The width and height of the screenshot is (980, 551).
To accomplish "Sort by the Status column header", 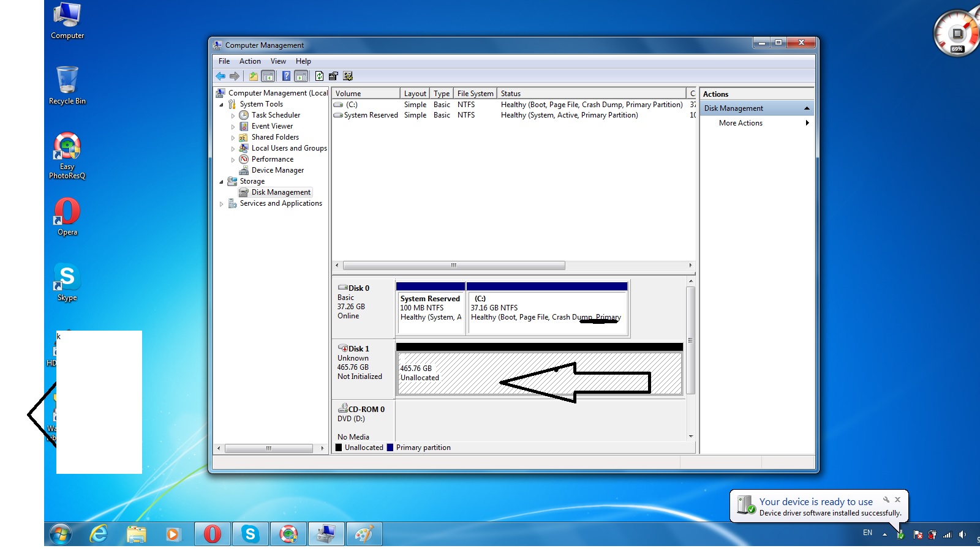I will click(592, 94).
